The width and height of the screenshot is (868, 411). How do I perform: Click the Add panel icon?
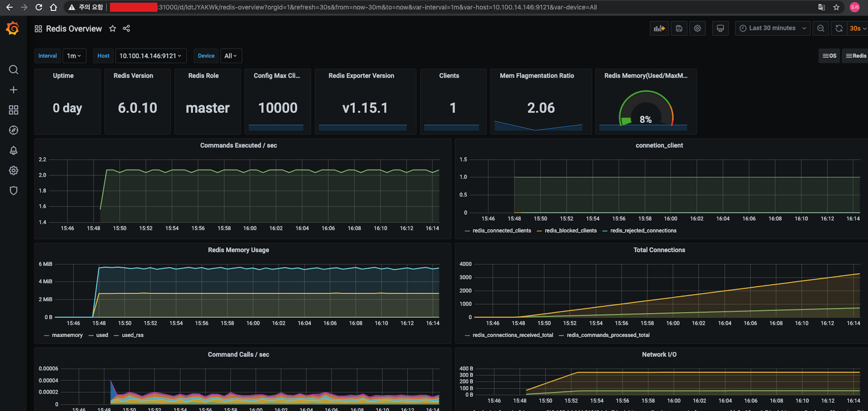(x=659, y=28)
